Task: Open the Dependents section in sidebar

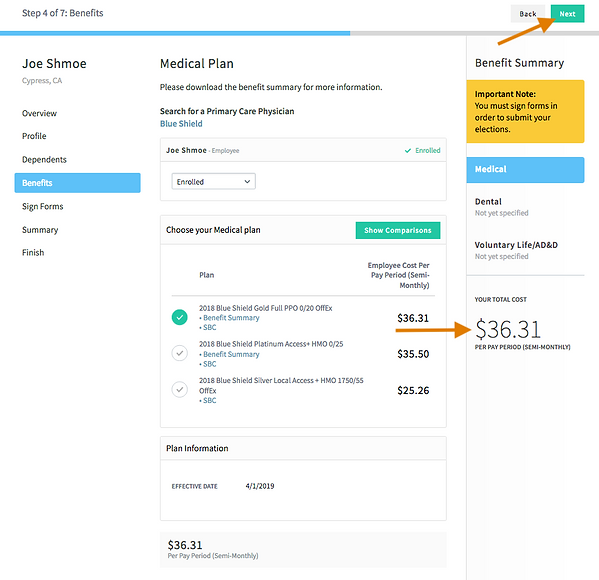Action: (44, 160)
